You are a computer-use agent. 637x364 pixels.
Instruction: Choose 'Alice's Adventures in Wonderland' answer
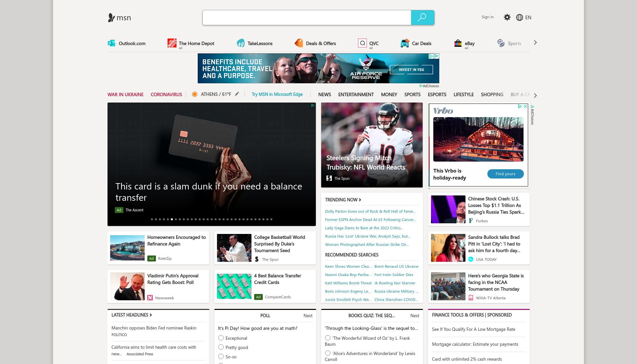tap(328, 353)
